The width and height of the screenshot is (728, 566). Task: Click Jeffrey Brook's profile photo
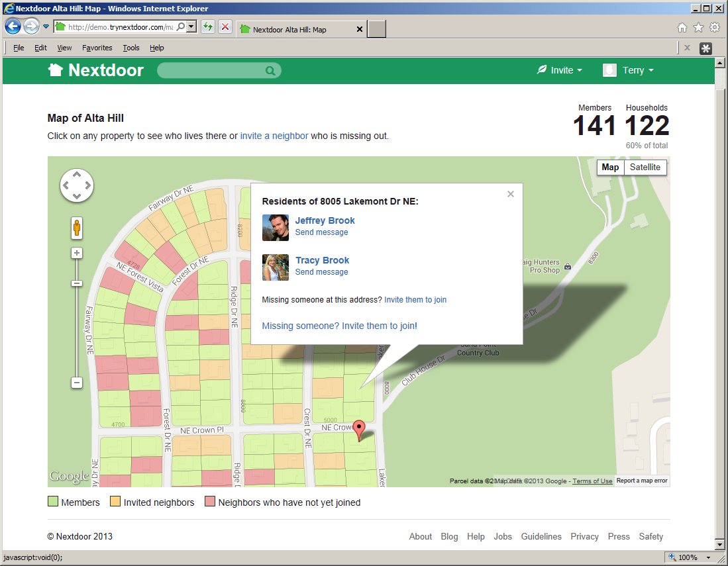pyautogui.click(x=276, y=227)
